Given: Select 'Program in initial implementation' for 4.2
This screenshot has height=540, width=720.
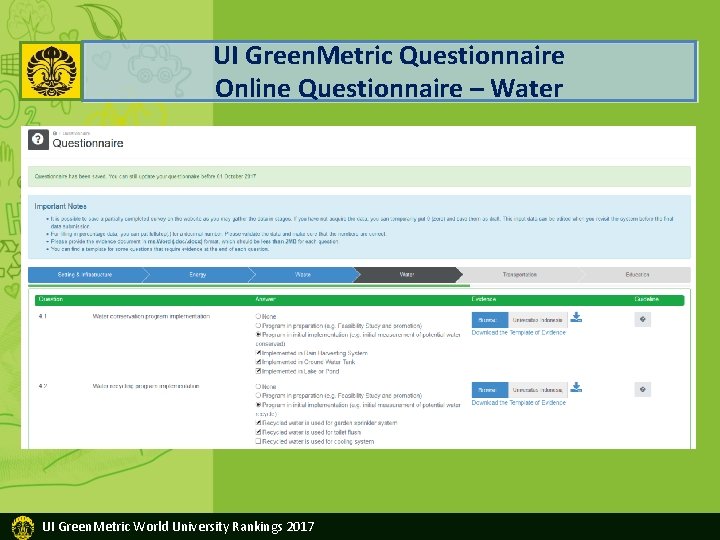Looking at the screenshot, I should click(258, 405).
